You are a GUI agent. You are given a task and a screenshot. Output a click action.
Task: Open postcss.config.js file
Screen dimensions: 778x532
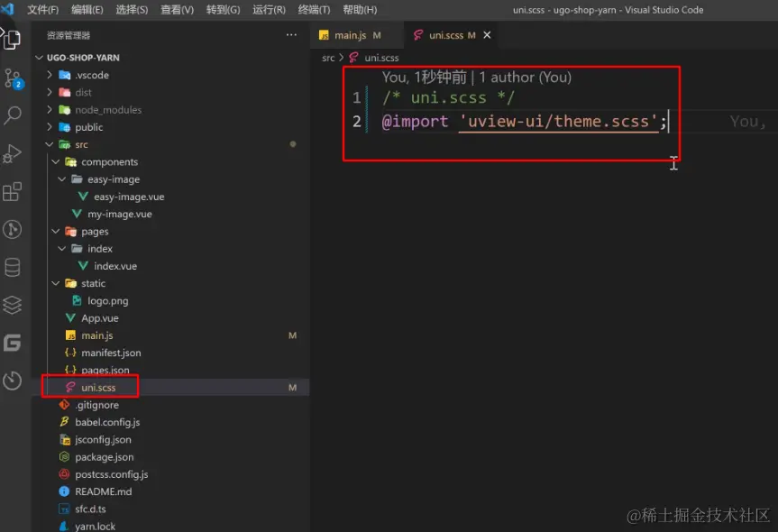[112, 474]
